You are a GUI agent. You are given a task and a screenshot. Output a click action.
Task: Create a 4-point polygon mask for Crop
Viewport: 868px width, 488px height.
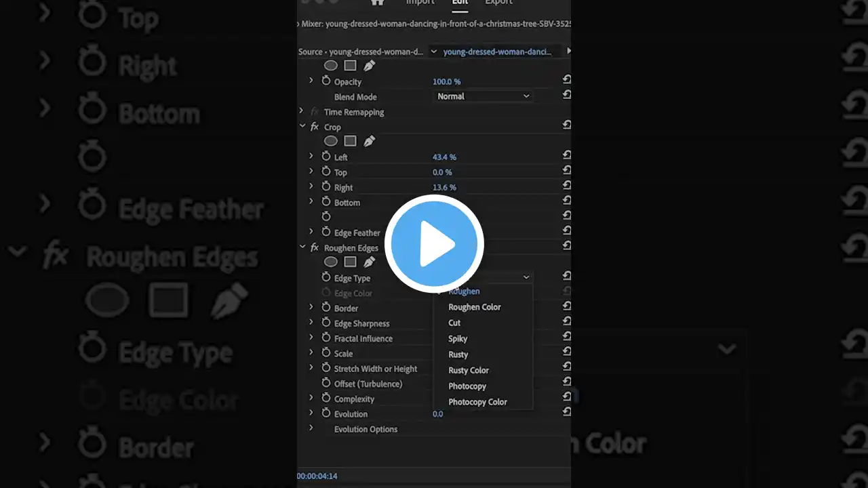tap(350, 141)
